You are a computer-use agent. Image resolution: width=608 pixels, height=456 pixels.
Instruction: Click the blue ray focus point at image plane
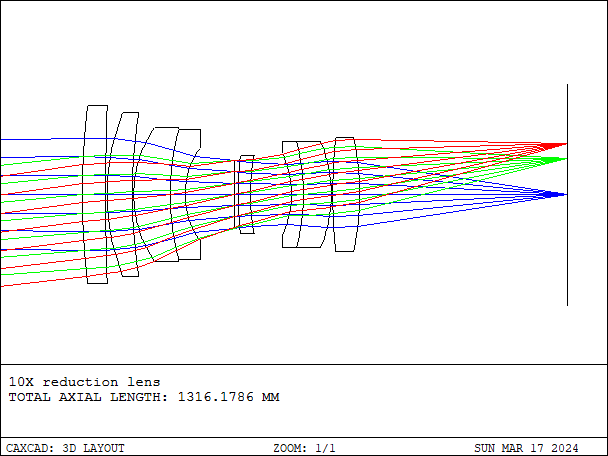pos(567,194)
